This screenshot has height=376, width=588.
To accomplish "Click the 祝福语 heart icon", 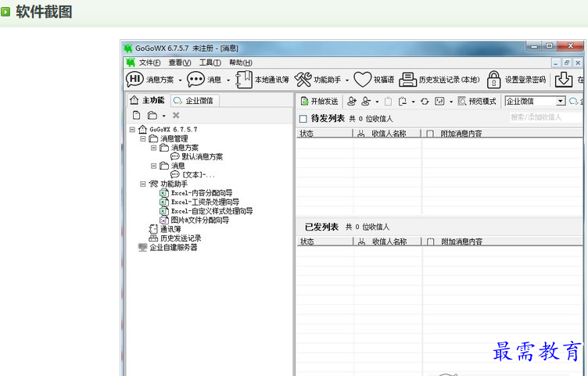I will click(362, 80).
